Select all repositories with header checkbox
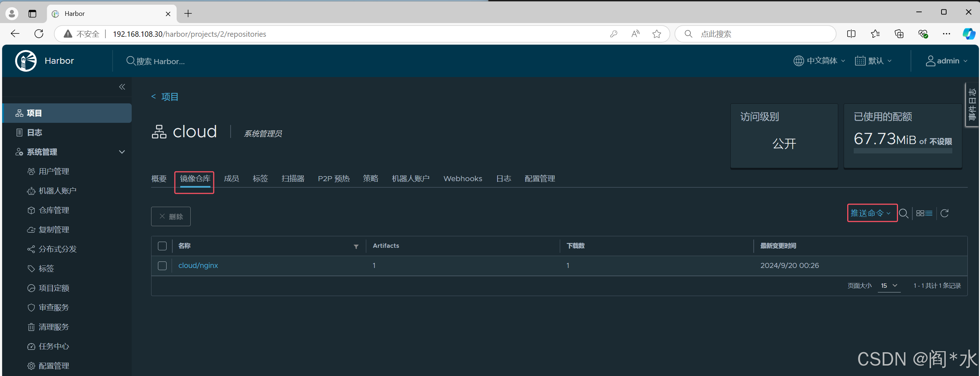 pyautogui.click(x=162, y=246)
